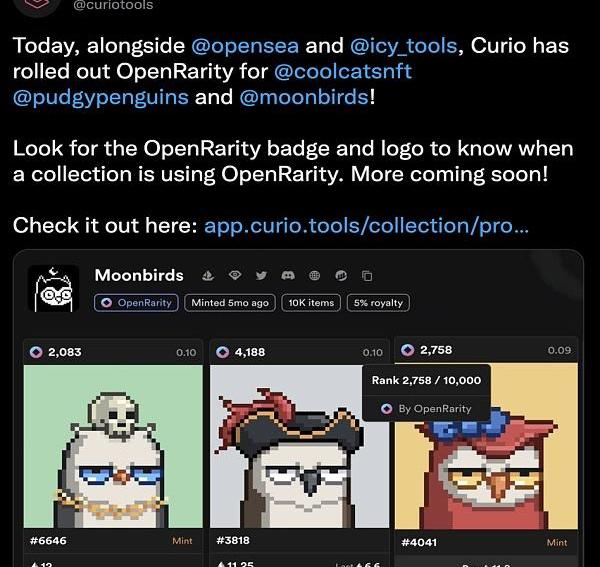
Task: Open the Moonbirds Twitter bird icon
Action: [x=261, y=275]
